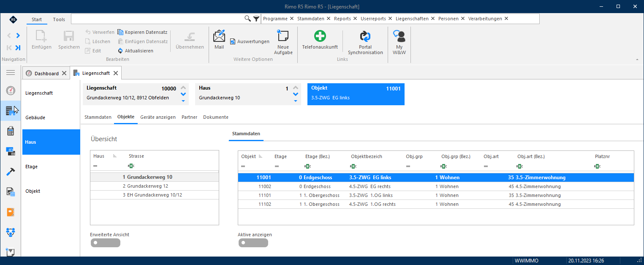Open Auswertungen reports
The image size is (644, 265).
pos(250,41)
